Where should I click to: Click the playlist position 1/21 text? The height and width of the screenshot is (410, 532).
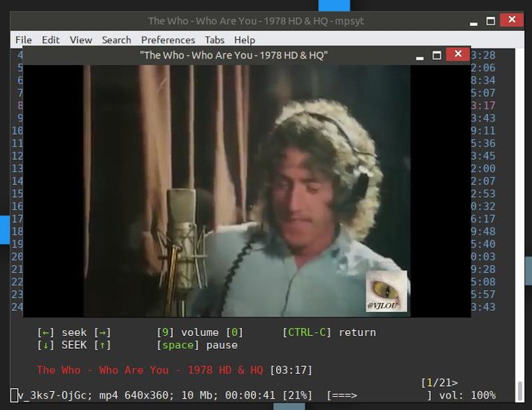point(440,383)
